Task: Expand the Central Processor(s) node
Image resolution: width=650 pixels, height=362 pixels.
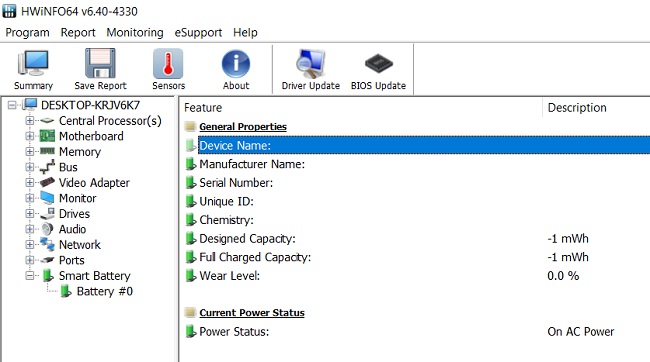Action: pos(30,121)
